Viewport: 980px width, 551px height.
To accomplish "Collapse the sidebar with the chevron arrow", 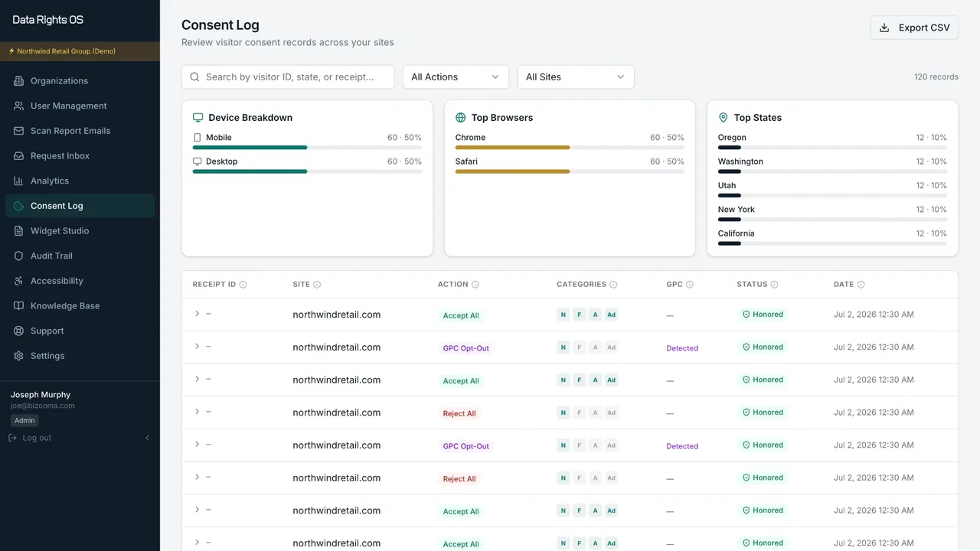I will [147, 438].
